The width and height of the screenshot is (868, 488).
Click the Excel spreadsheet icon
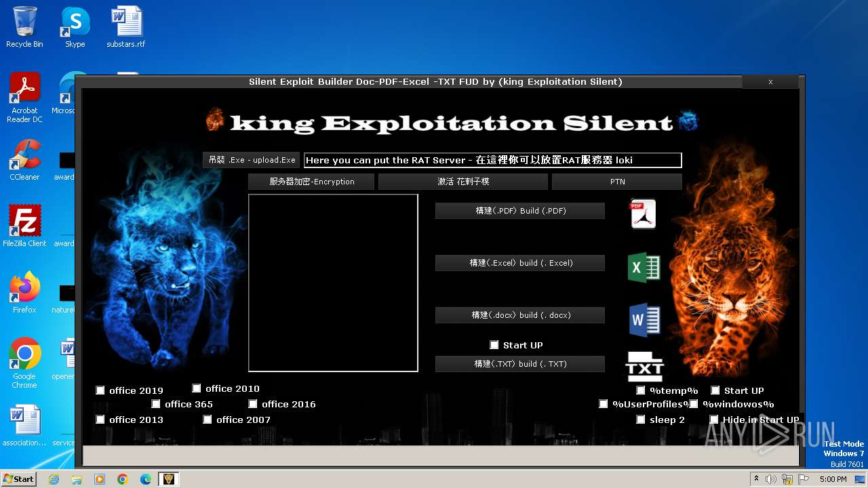pyautogui.click(x=644, y=267)
